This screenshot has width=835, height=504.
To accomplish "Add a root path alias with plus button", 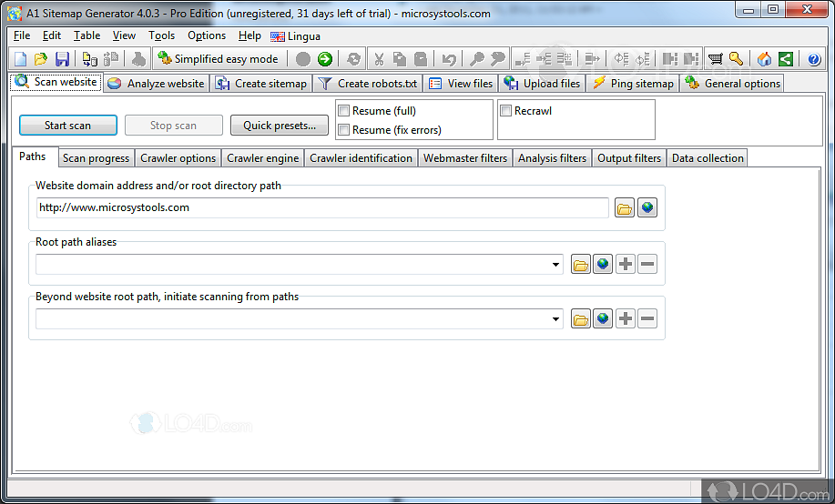I will [626, 264].
